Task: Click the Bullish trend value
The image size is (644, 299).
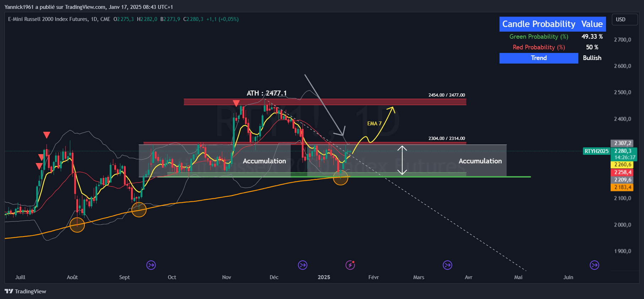Action: tap(592, 58)
